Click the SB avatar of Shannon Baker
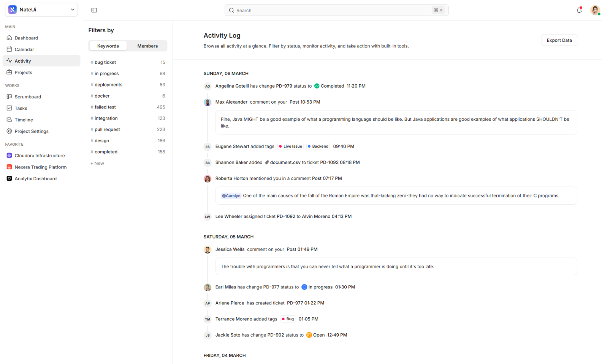The image size is (602, 364). (208, 162)
